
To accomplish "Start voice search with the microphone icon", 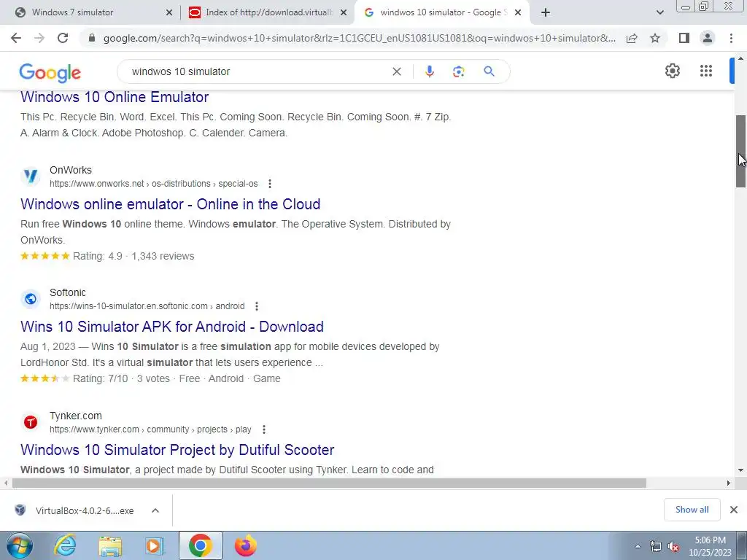I will click(x=429, y=71).
